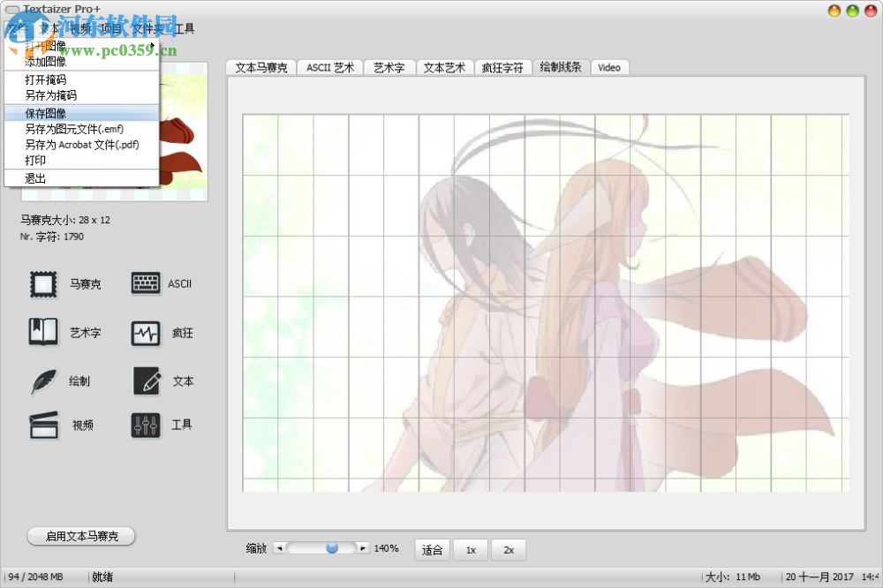Select the 艺术字 (Art Text) tool icon
883x588 pixels.
pyautogui.click(x=42, y=332)
